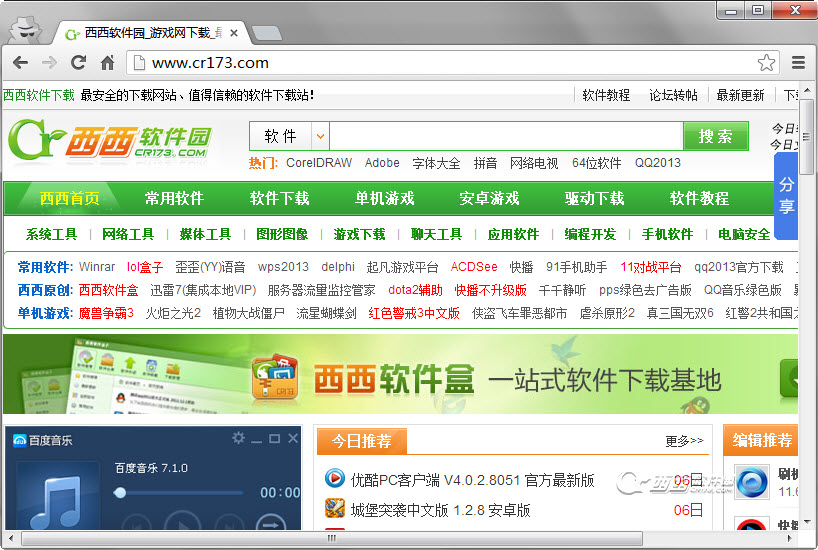Click the Winrar common software link
The width and height of the screenshot is (818, 550).
pyautogui.click(x=97, y=267)
